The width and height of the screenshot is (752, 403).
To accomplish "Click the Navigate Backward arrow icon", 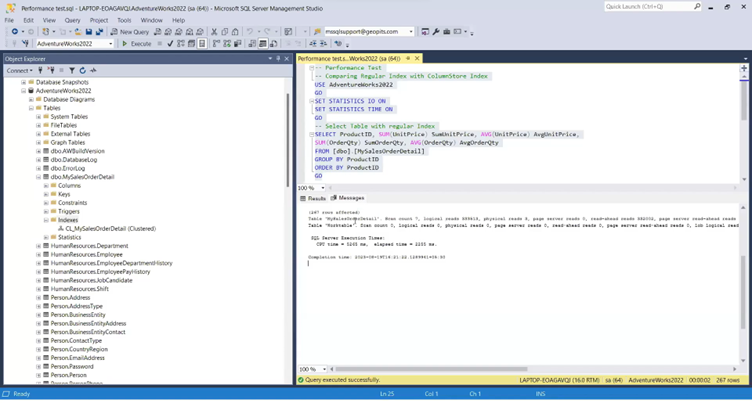I will [15, 32].
